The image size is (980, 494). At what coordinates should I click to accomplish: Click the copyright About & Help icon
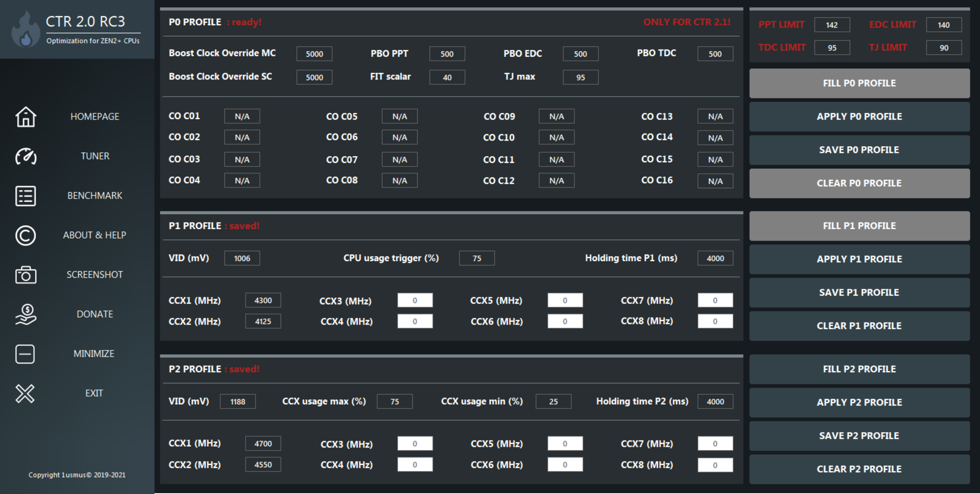tap(26, 235)
